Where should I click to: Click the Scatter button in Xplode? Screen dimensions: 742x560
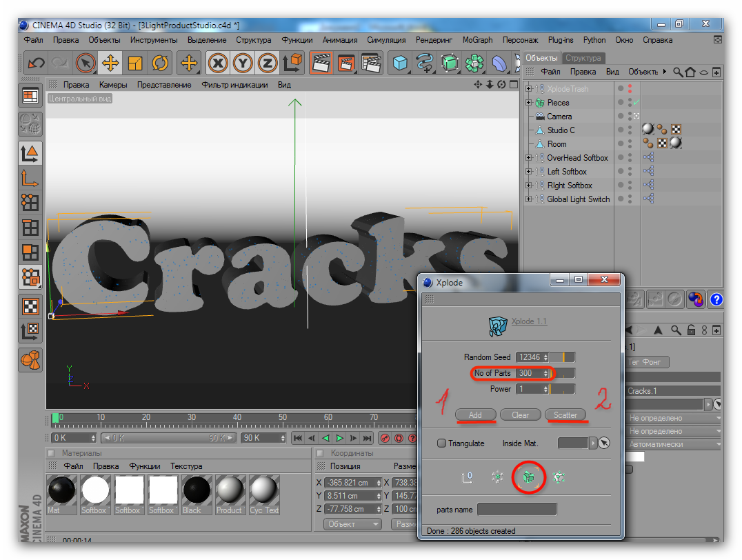click(565, 415)
